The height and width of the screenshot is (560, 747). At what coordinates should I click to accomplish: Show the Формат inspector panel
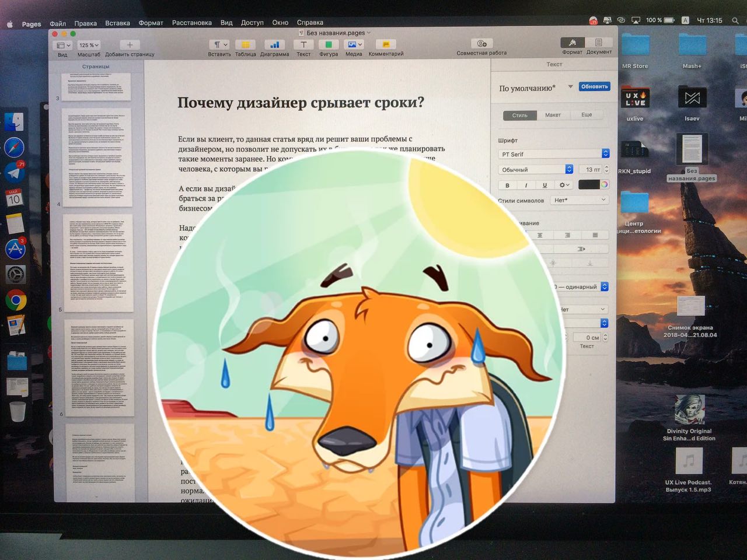[x=573, y=43]
